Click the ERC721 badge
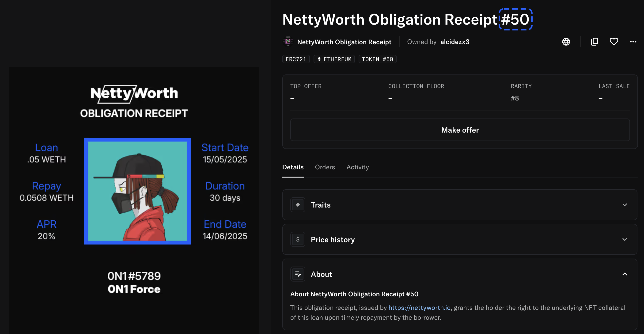The height and width of the screenshot is (334, 644). (x=296, y=59)
